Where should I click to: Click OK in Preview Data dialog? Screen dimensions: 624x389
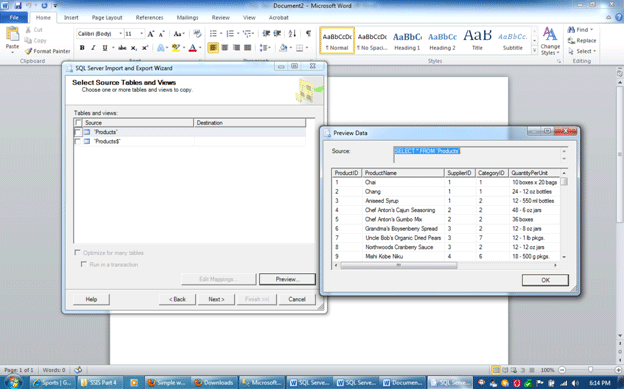[x=545, y=280]
